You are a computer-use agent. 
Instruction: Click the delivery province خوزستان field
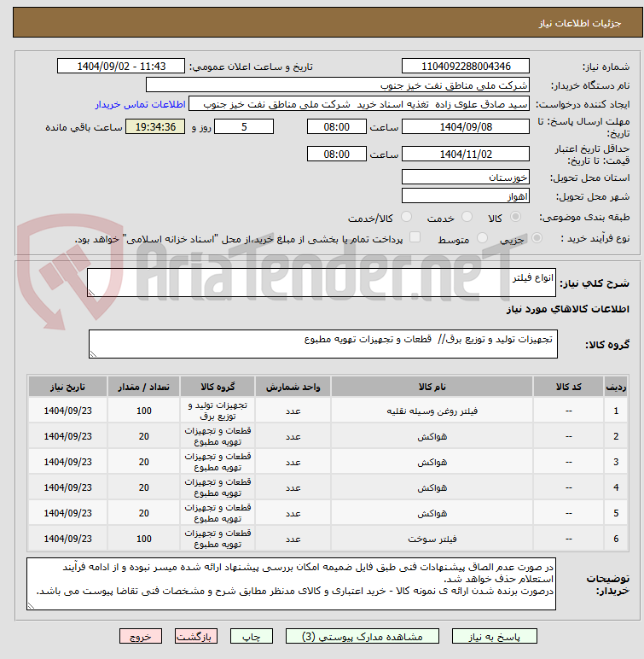(x=466, y=177)
